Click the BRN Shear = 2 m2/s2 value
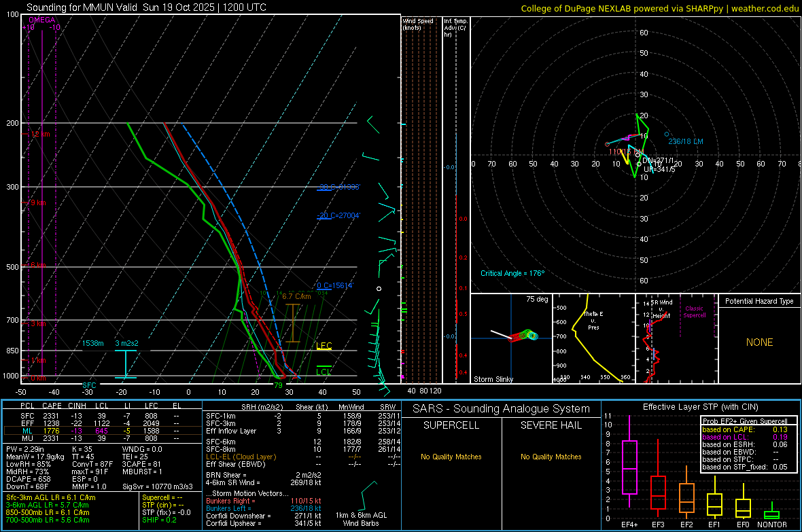802x532 pixels. [x=264, y=475]
